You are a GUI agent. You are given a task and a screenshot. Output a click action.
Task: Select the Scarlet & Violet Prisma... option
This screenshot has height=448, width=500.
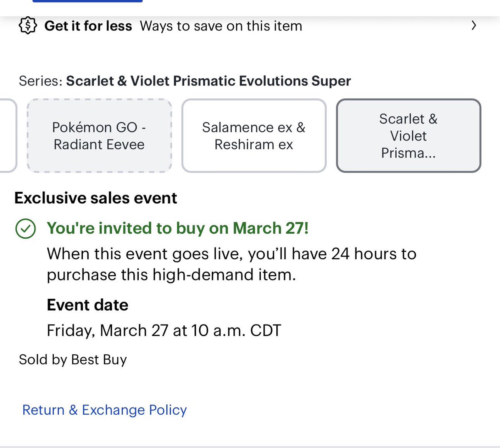pyautogui.click(x=408, y=136)
